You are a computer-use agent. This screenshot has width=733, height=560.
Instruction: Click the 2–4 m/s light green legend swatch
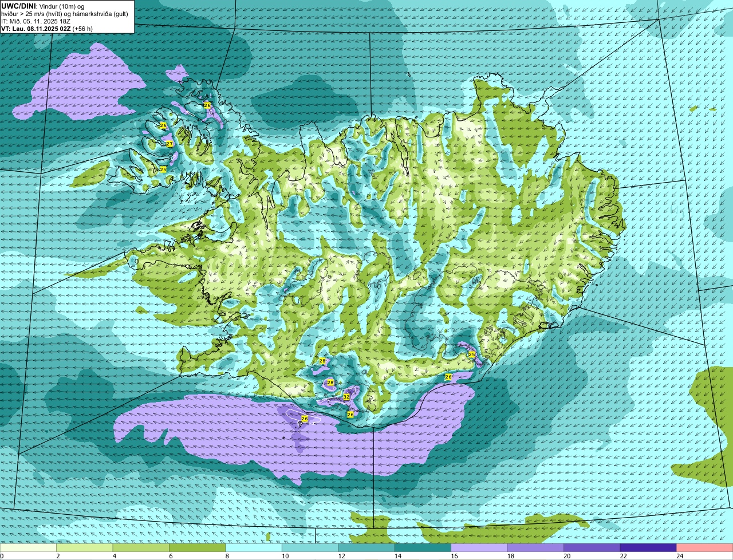point(85,548)
